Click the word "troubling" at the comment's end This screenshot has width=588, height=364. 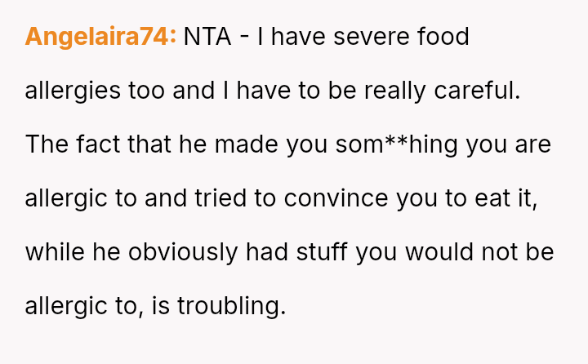233,306
